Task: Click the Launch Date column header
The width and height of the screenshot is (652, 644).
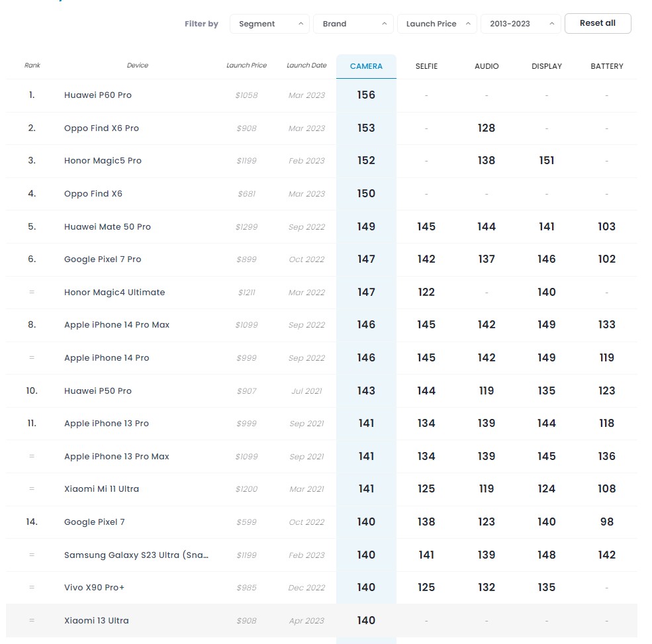Action: [306, 66]
